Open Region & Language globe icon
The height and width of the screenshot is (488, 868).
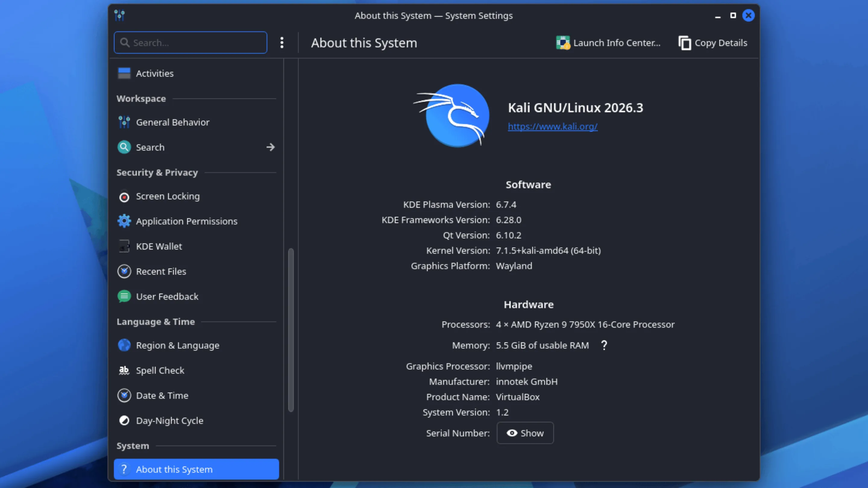(124, 345)
